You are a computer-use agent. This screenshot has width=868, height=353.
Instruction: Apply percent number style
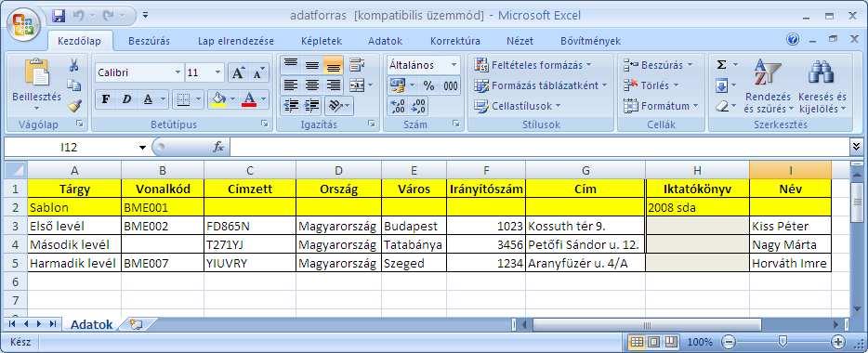click(429, 85)
